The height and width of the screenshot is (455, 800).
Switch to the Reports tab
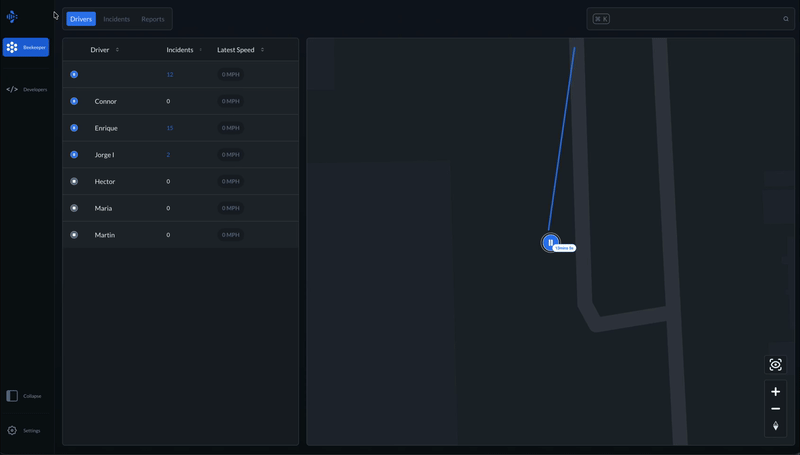coord(152,19)
